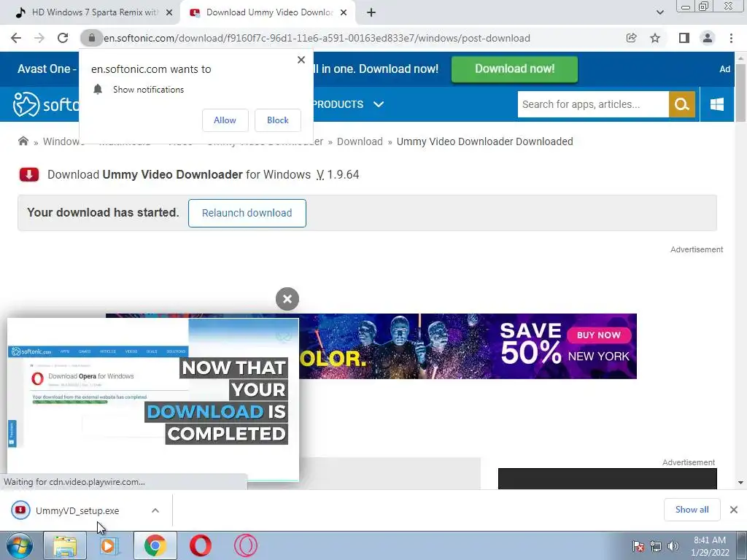Click the system clock 8:41 AM

pyautogui.click(x=710, y=540)
